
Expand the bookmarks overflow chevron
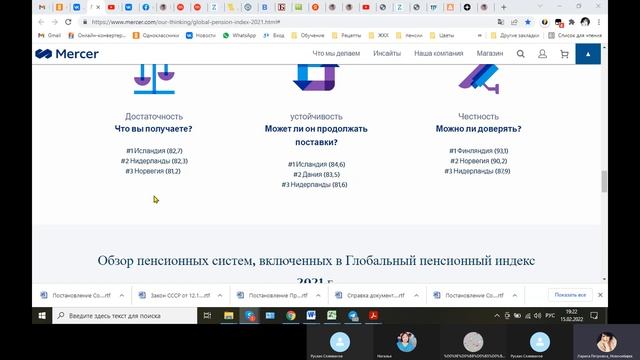[480, 36]
